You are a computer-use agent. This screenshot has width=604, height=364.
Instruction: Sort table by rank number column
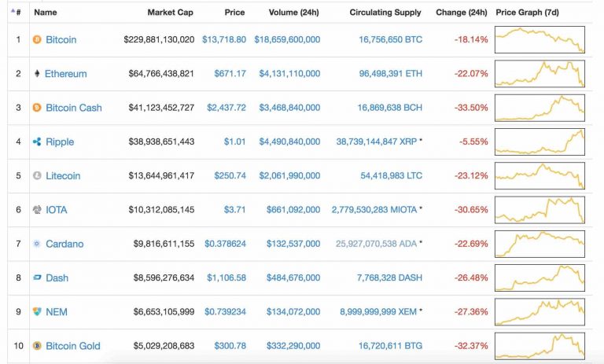tap(17, 13)
